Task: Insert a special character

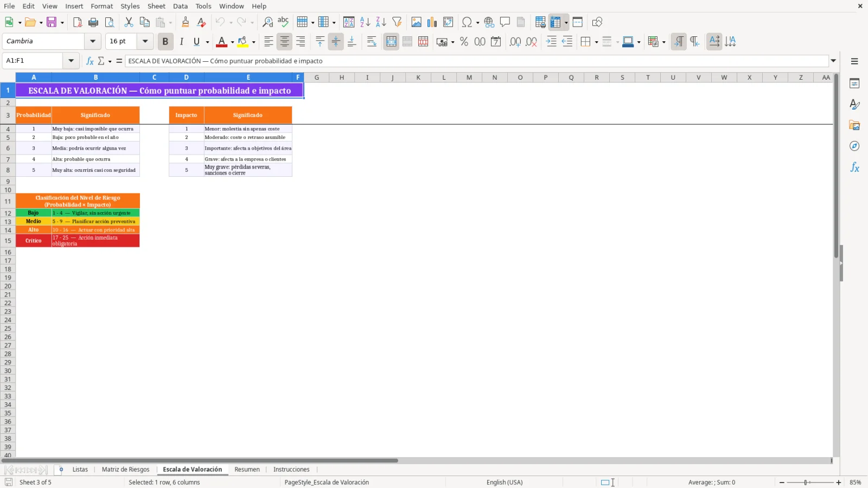Action: click(x=467, y=22)
